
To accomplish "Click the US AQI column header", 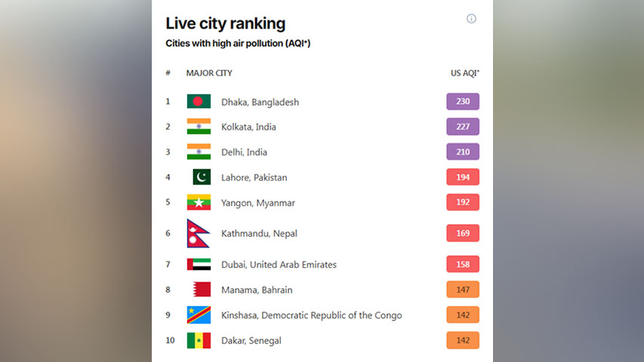I will tap(464, 73).
